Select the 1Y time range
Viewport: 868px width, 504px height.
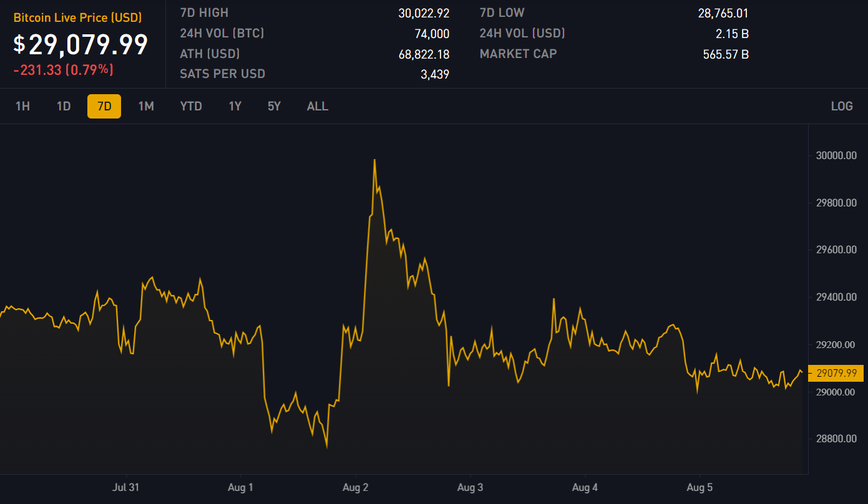[235, 106]
